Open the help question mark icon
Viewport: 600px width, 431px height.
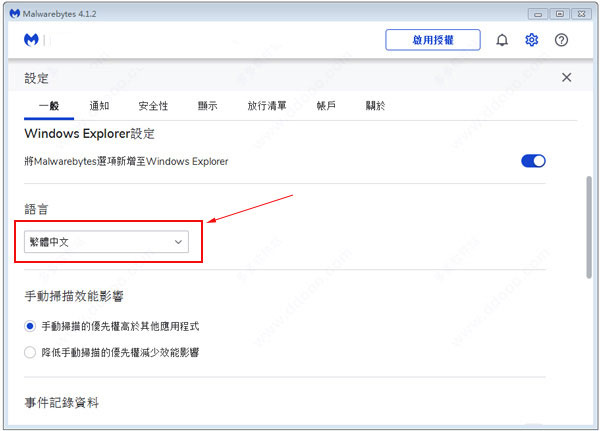[561, 40]
